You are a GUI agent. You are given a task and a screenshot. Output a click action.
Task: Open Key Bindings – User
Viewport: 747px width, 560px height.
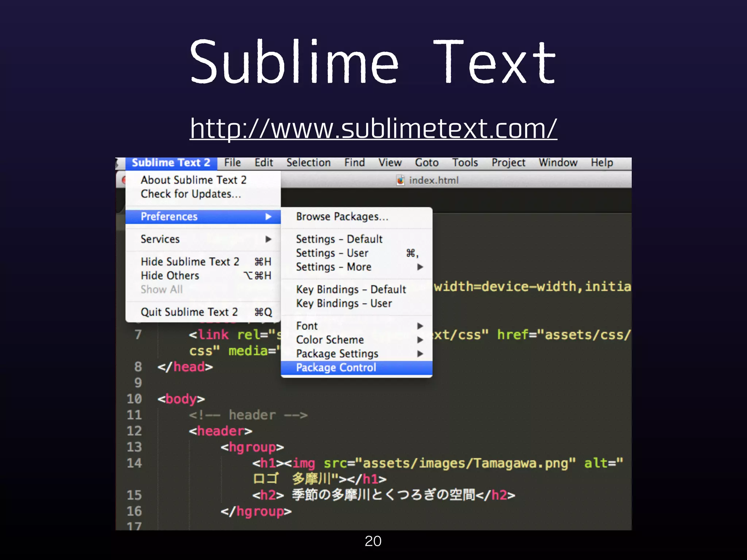[x=357, y=303]
